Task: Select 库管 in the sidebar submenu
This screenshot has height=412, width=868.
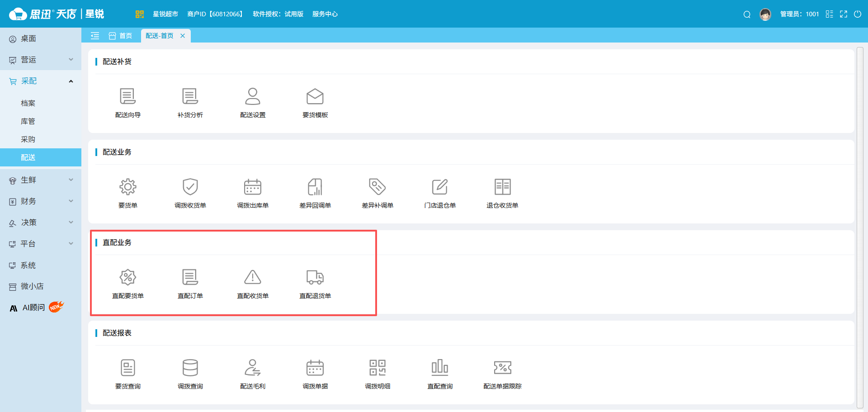Action: (x=28, y=121)
